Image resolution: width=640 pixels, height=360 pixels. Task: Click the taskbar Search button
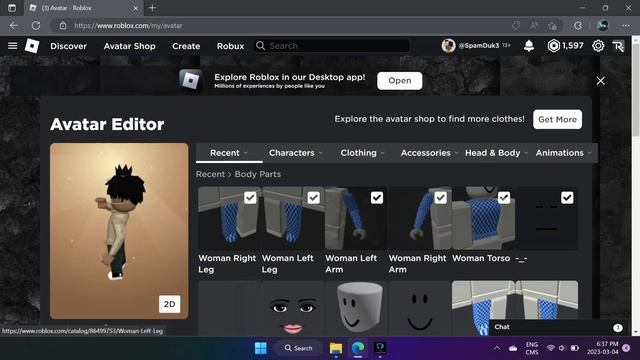(x=299, y=348)
